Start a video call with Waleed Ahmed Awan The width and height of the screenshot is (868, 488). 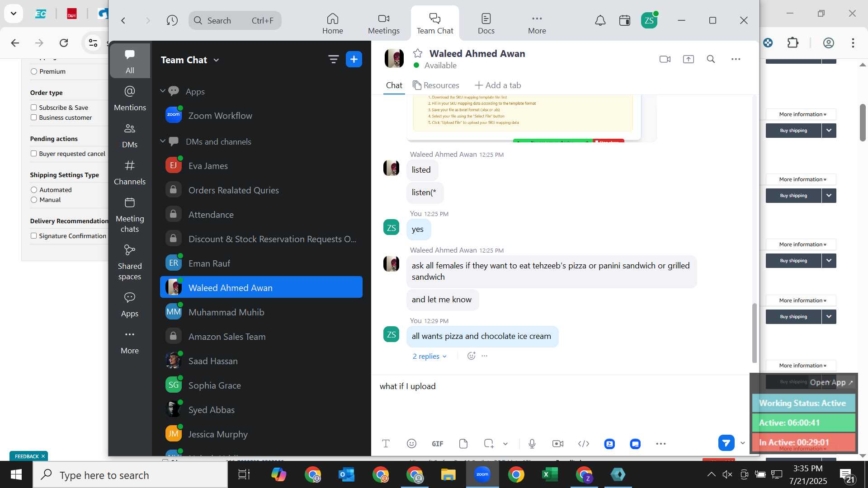665,59
